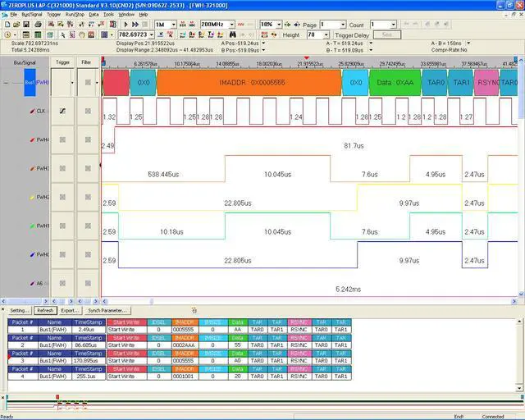Screen dimensions: 525x420
Task: Click the Refresh button in packet panel
Action: click(45, 311)
